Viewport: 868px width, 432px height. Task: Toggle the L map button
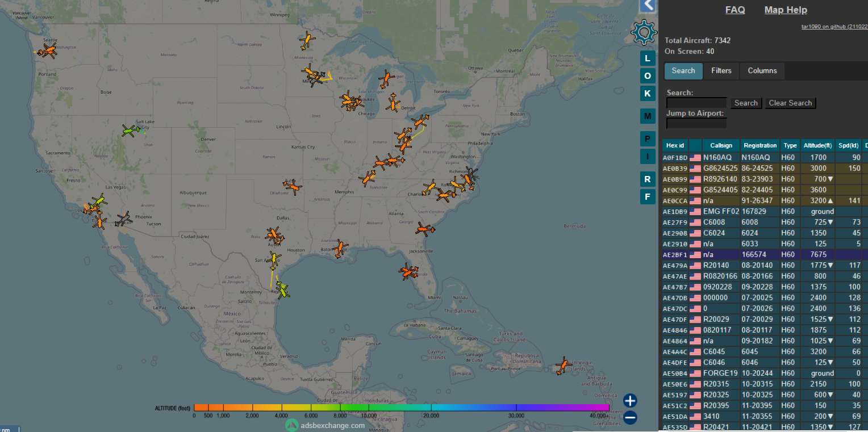tap(647, 58)
